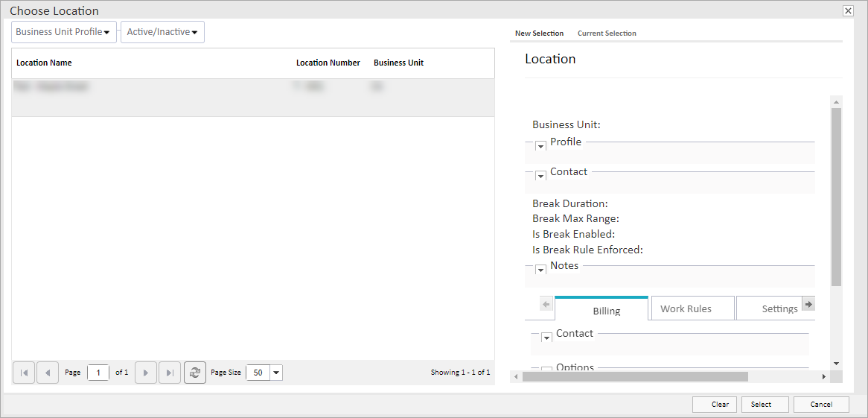Click the 'Break Max Range:' label
Screen dimensions: 868x418
tap(575, 218)
